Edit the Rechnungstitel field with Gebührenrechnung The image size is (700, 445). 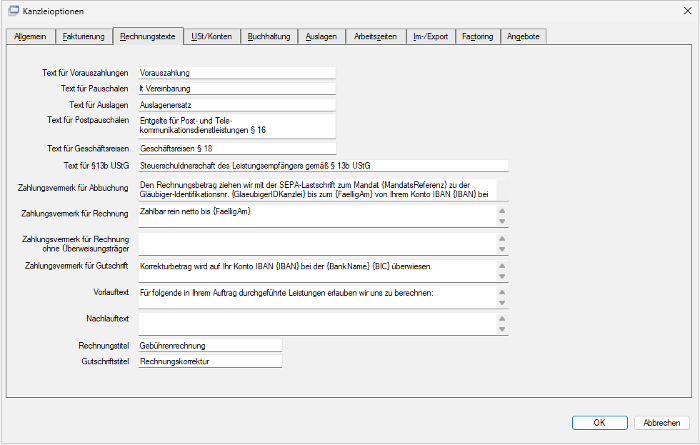210,345
